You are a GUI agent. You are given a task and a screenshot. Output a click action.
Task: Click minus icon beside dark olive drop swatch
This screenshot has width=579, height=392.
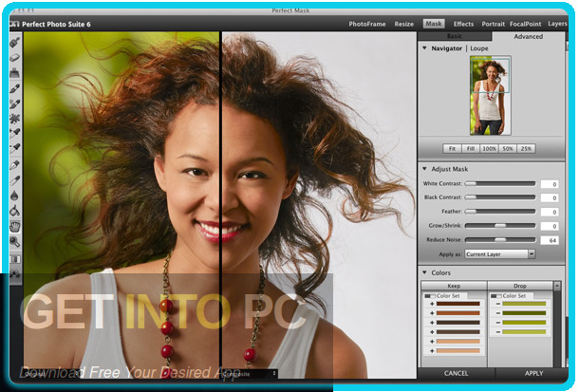[497, 313]
